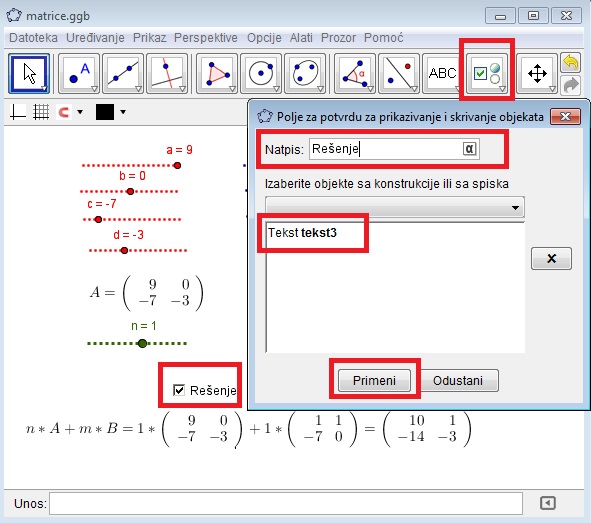Click the Undo arrow icon
The width and height of the screenshot is (591, 523).
(x=571, y=62)
